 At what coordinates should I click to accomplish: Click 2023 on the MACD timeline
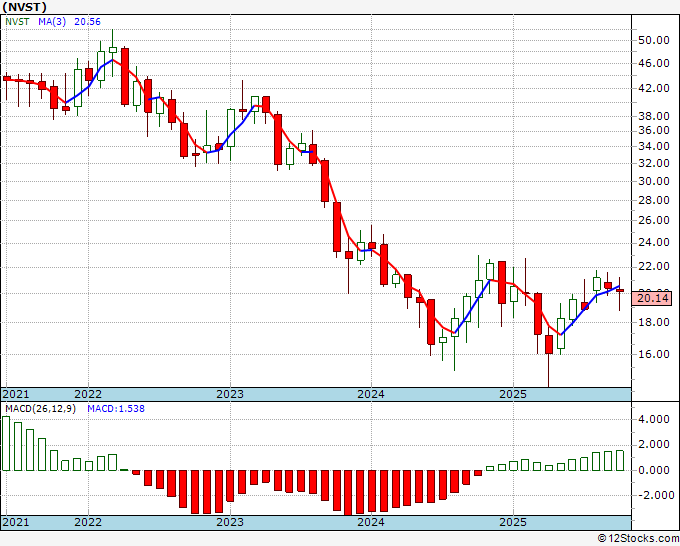(230, 522)
